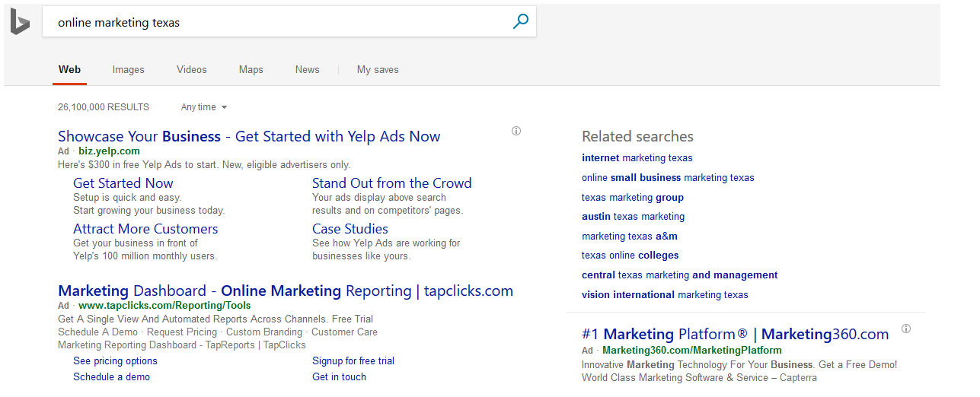Open the Maps tab
The image size is (980, 397).
pyautogui.click(x=251, y=69)
